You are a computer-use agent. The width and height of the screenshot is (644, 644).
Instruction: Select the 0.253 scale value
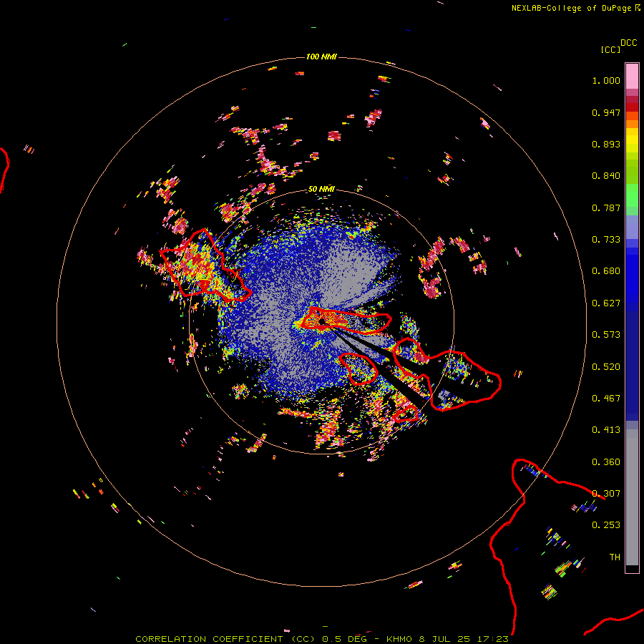606,525
